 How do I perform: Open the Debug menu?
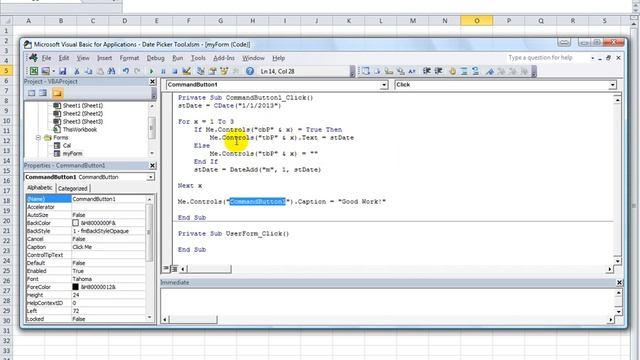pyautogui.click(x=156, y=58)
